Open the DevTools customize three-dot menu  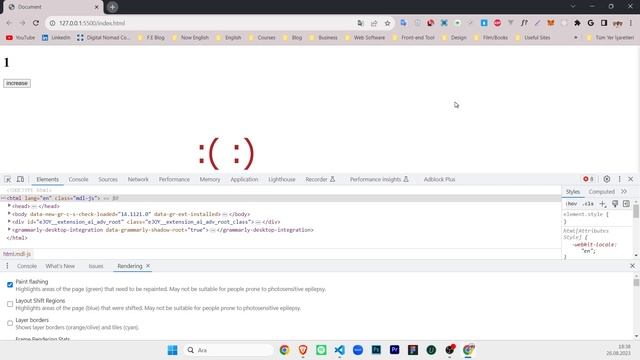(619, 179)
